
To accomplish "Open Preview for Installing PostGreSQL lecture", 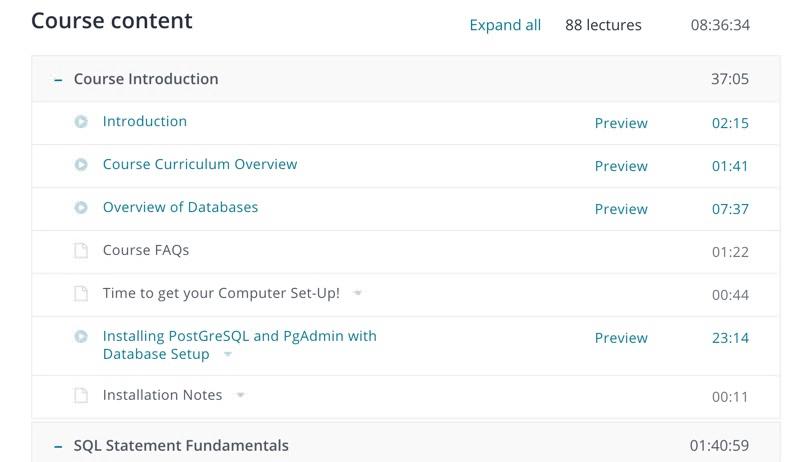I will (621, 338).
